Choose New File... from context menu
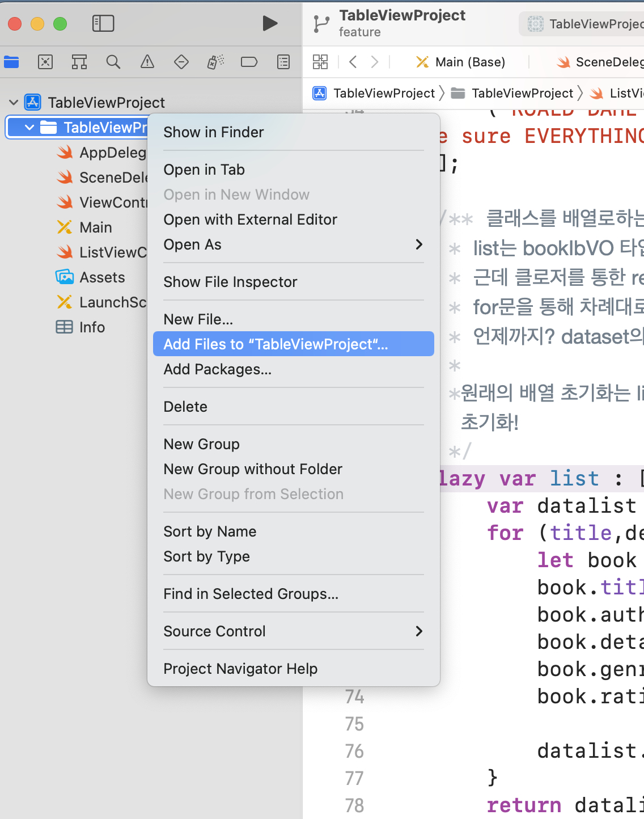 click(294, 319)
